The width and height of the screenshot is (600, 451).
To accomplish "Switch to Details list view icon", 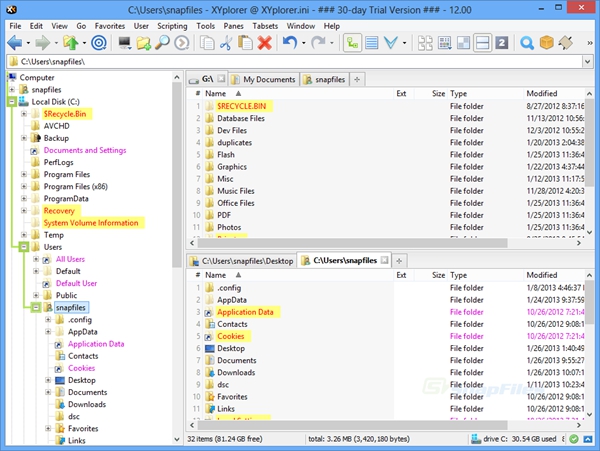I will point(372,43).
